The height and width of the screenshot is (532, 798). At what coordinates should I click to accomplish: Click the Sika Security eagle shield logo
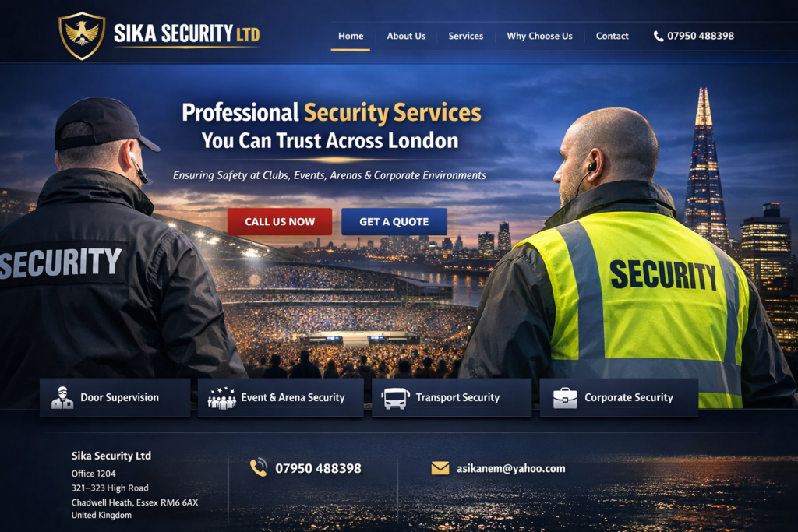tap(82, 36)
